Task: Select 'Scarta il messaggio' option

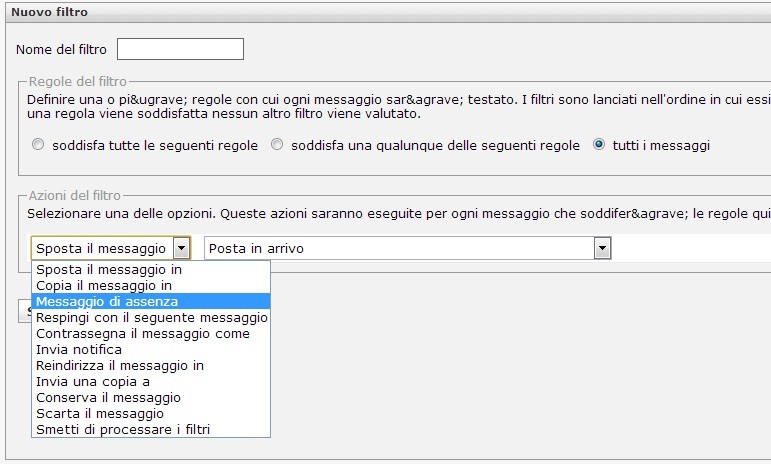Action: coord(100,414)
